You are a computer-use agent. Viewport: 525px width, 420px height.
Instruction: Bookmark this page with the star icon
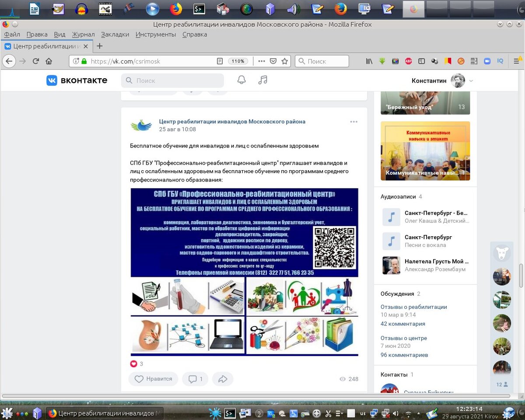point(285,61)
